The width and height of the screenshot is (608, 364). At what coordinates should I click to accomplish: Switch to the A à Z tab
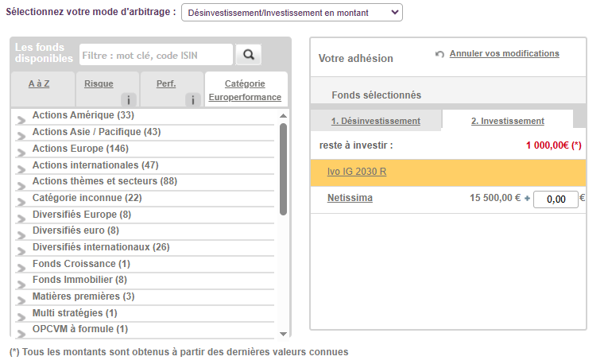coord(39,83)
